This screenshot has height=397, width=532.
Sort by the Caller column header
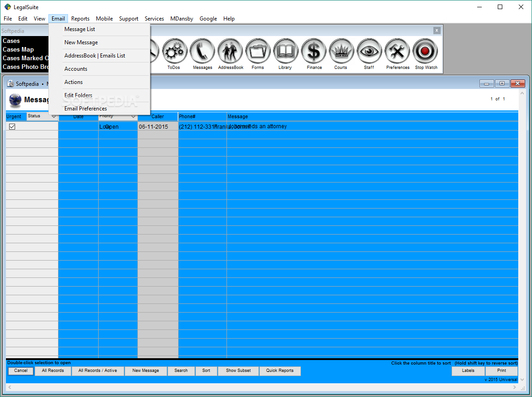pyautogui.click(x=158, y=116)
